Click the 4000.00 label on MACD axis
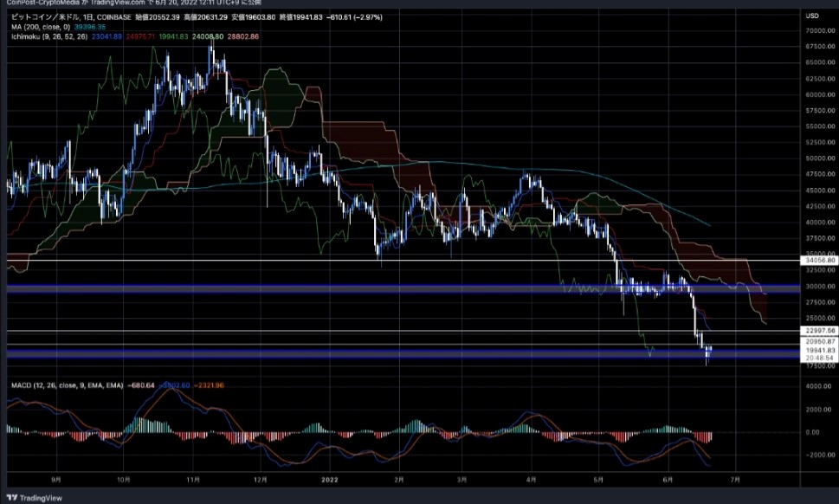Viewport: 839px width, 504px height. (819, 386)
